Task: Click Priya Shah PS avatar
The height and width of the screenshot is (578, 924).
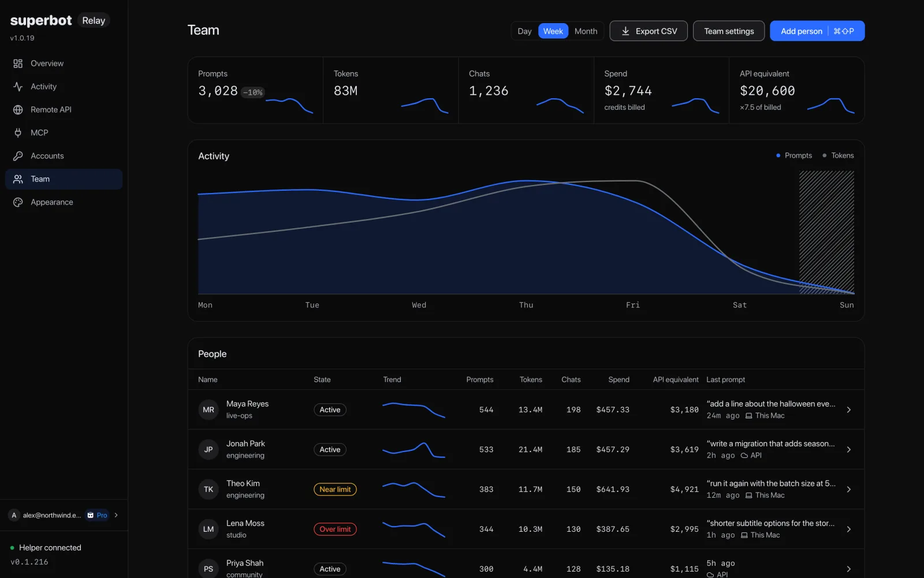Action: pos(208,569)
